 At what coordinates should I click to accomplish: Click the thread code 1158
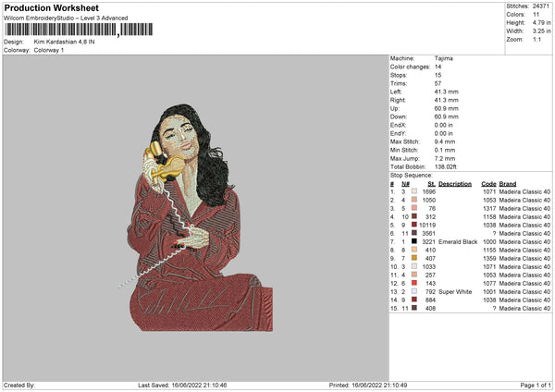pyautogui.click(x=489, y=217)
